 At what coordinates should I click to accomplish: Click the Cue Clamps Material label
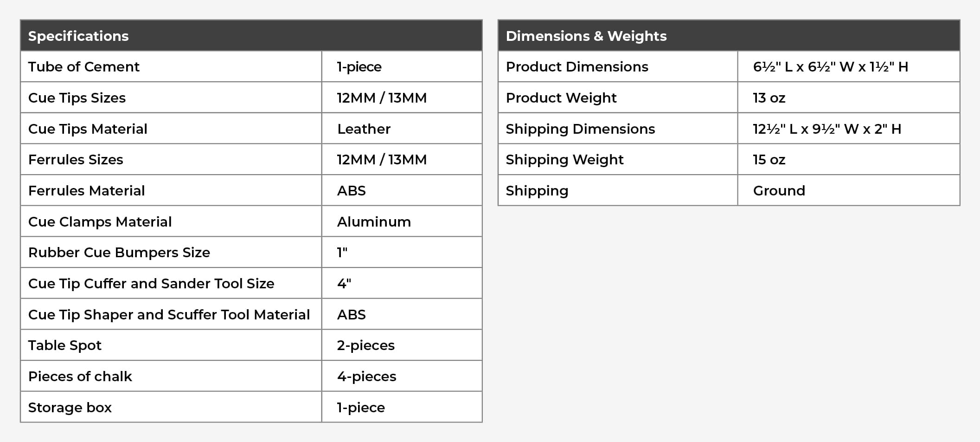(x=100, y=222)
